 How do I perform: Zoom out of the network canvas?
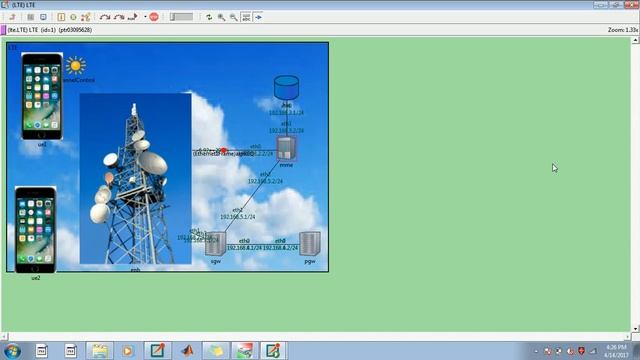pos(233,17)
